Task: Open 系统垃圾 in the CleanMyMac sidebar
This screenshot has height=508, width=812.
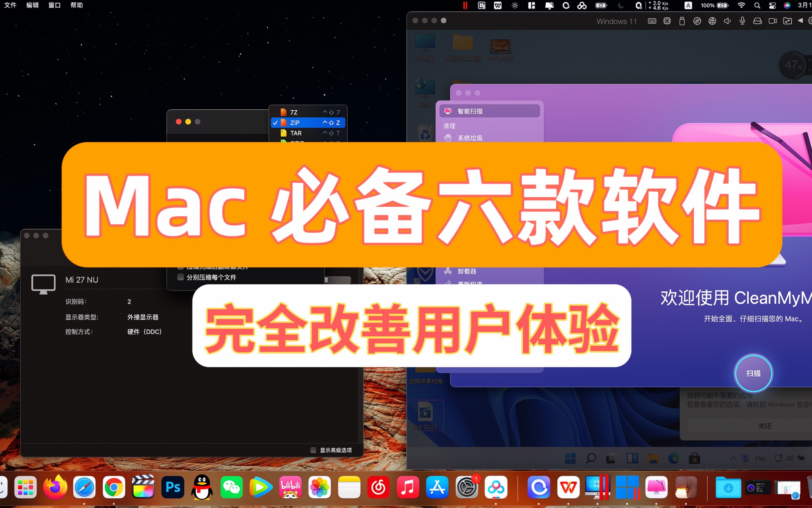Action: coord(489,138)
